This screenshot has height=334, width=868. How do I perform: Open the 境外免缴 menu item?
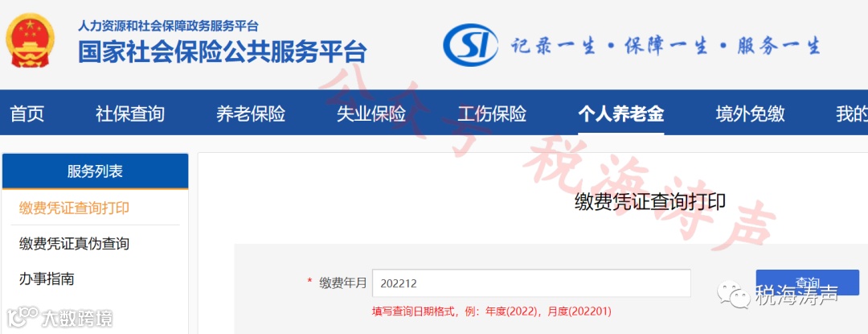(750, 114)
